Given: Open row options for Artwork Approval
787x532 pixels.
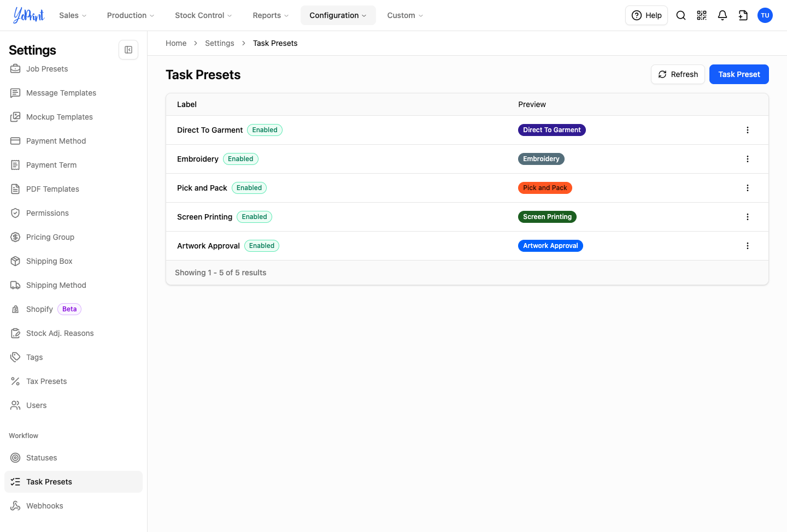Looking at the screenshot, I should (748, 246).
